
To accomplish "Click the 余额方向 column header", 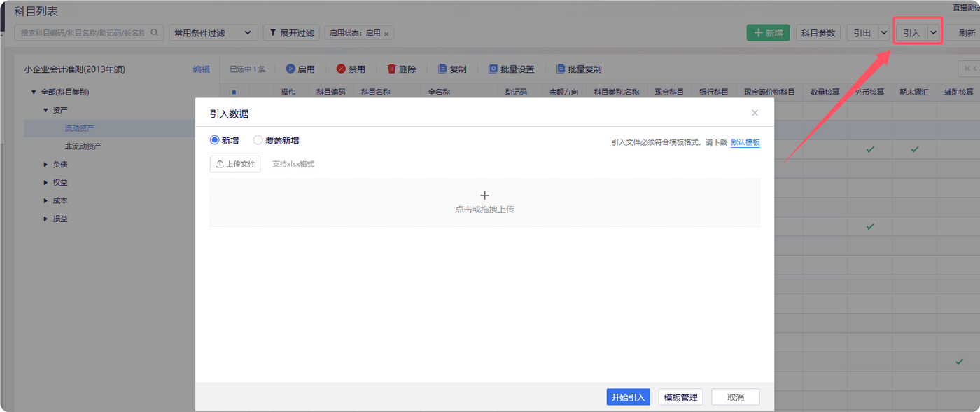I will pyautogui.click(x=563, y=92).
